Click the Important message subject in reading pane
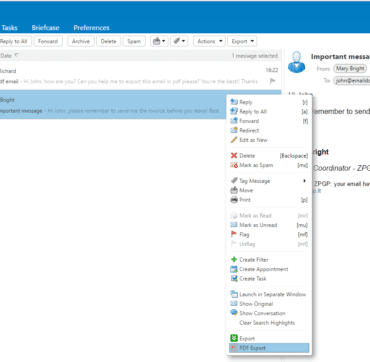370x362 pixels. (340, 57)
